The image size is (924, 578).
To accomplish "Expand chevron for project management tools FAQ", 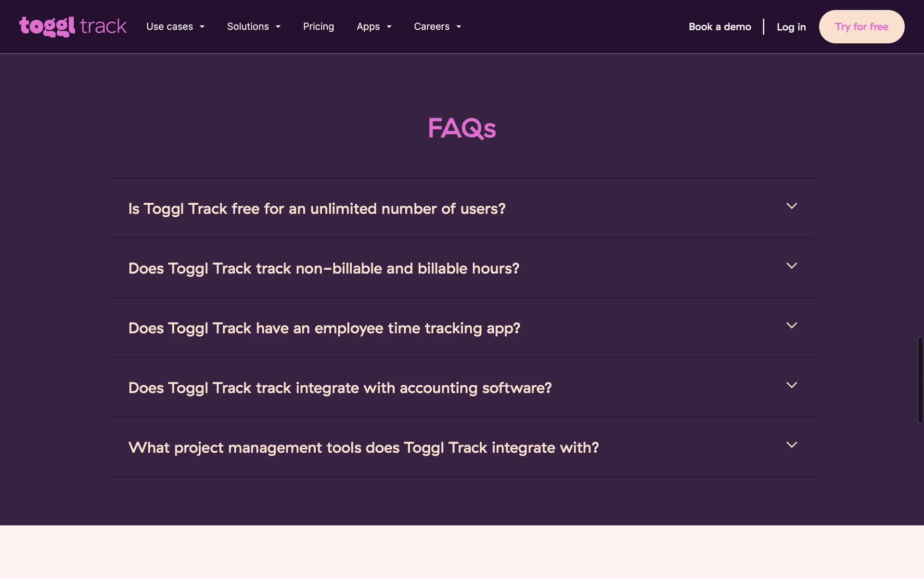I will tap(791, 445).
